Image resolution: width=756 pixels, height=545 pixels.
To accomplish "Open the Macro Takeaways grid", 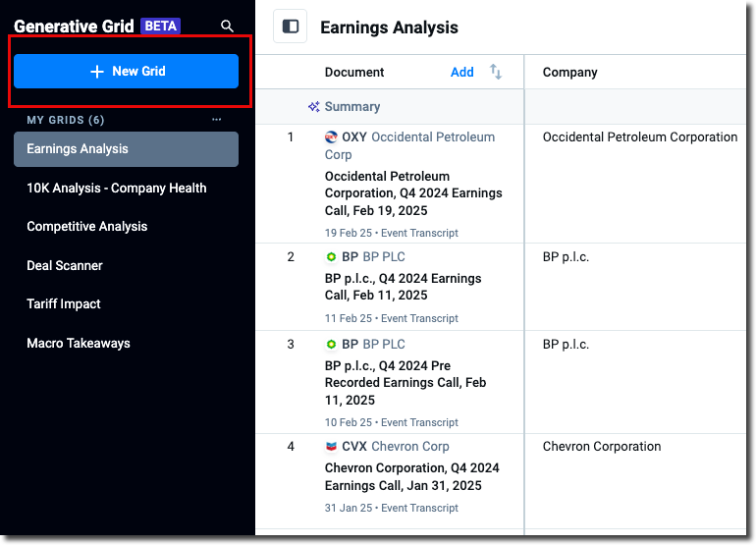I will 79,344.
